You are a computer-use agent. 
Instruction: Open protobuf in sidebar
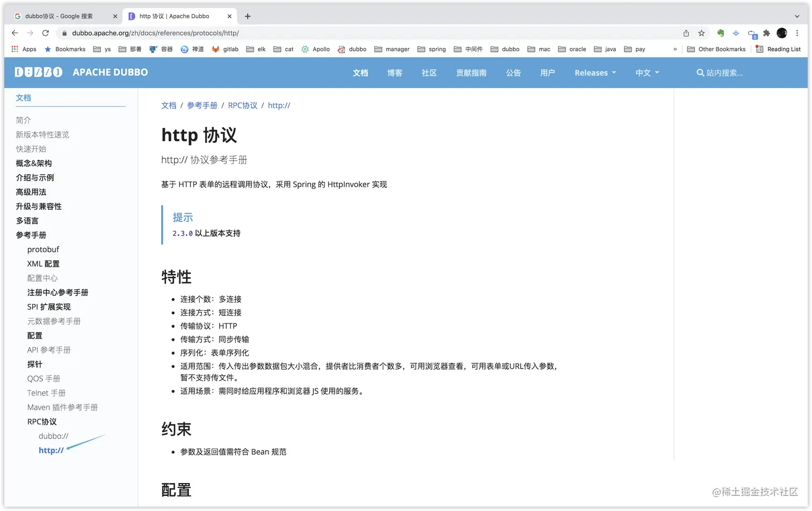pos(43,249)
